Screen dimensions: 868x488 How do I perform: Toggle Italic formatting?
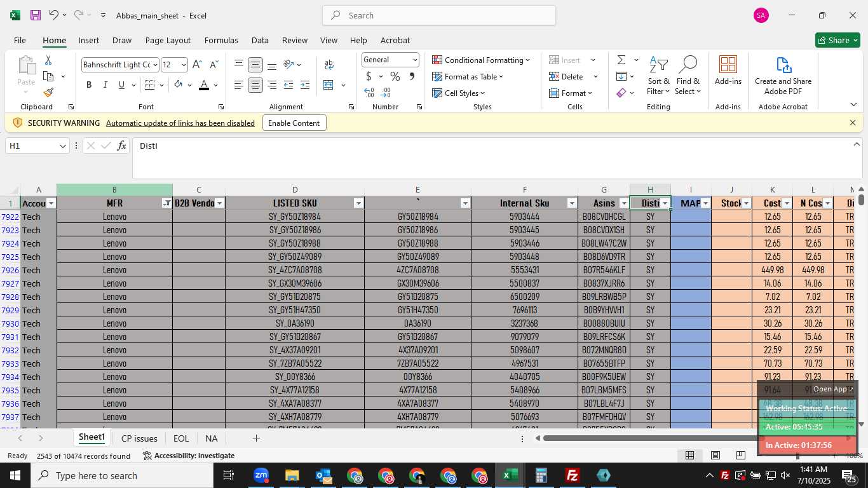[105, 85]
